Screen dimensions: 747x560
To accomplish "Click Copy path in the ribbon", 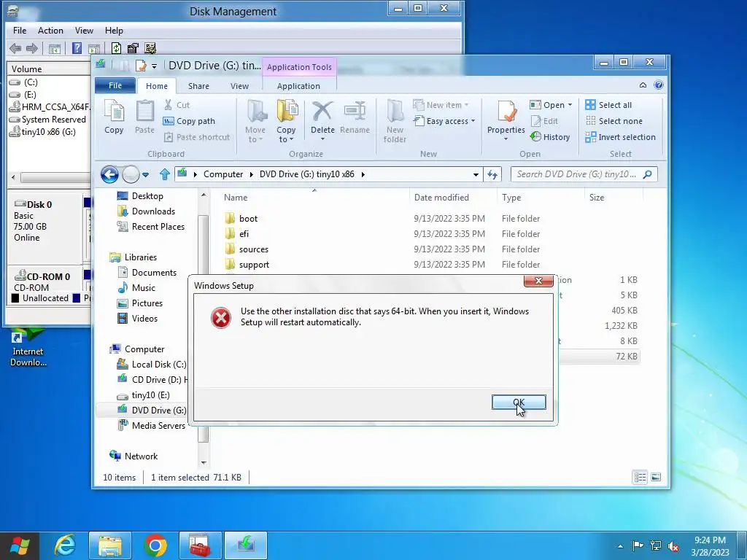I will (x=189, y=121).
